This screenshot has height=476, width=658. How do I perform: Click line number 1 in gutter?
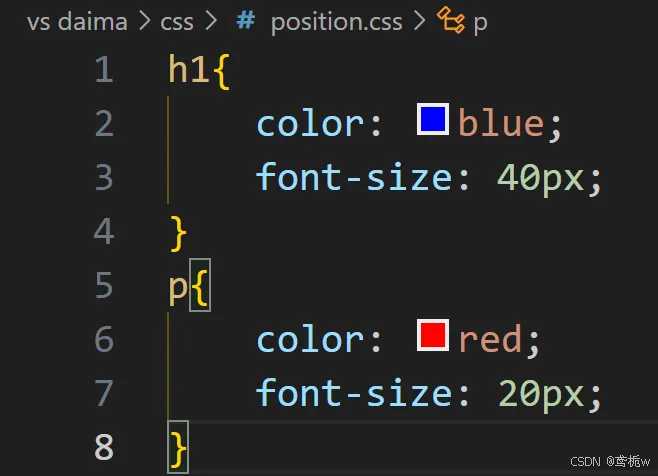click(x=104, y=69)
